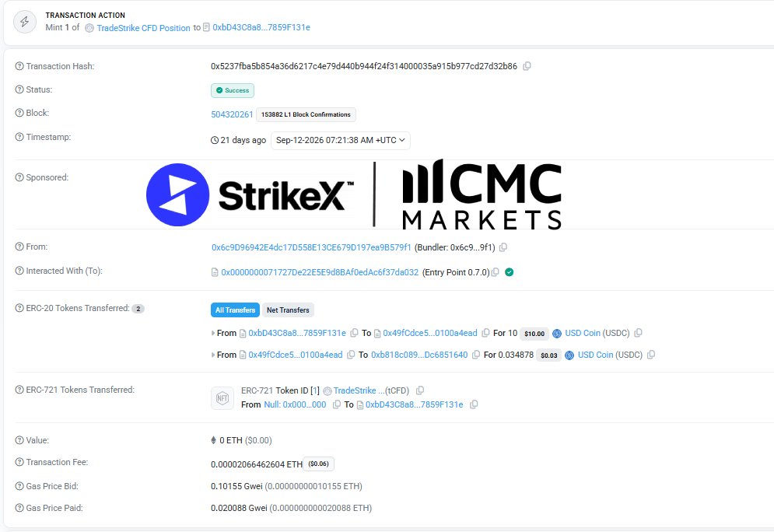
Task: Click the "0.020088 Gwei" gas price paid value
Action: tap(239, 508)
